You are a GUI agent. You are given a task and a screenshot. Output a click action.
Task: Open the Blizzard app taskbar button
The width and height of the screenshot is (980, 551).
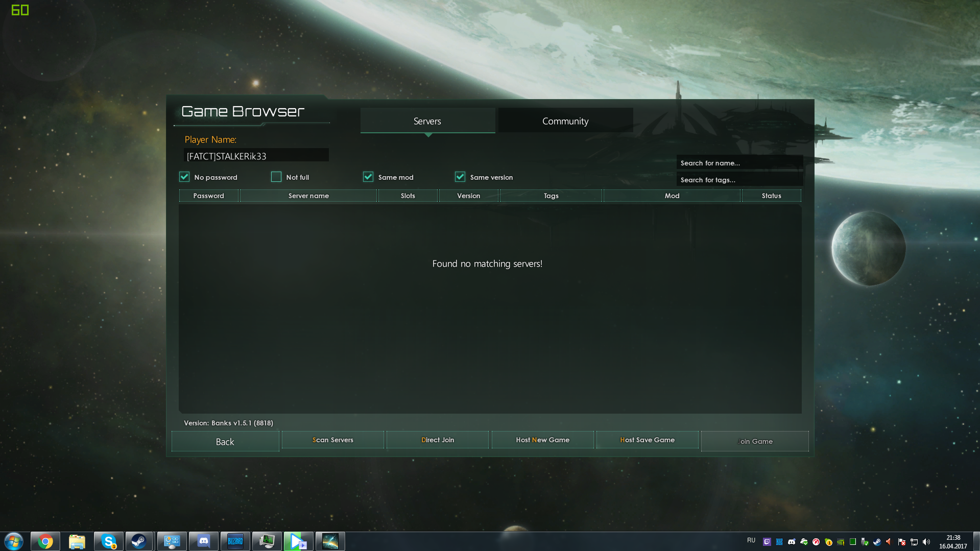coord(235,541)
